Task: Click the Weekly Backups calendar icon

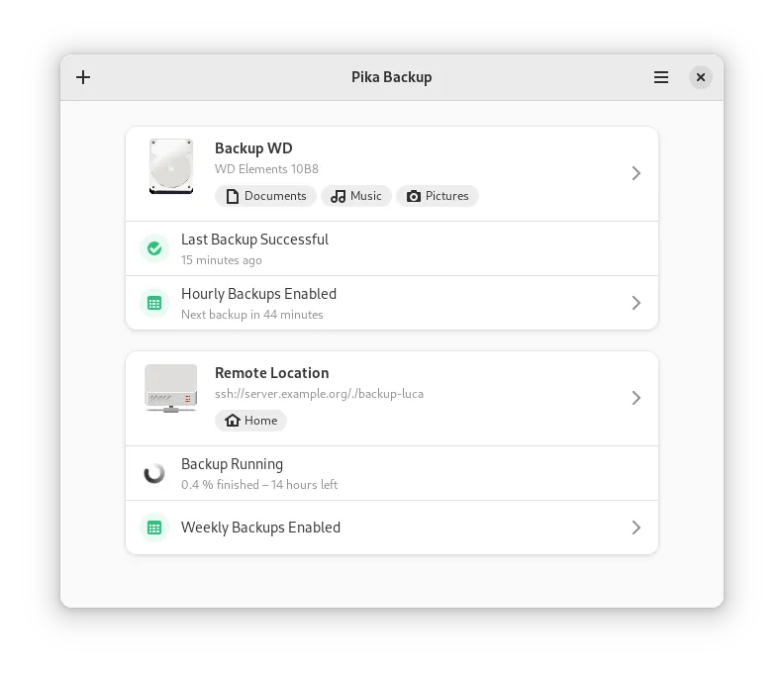Action: 154,528
